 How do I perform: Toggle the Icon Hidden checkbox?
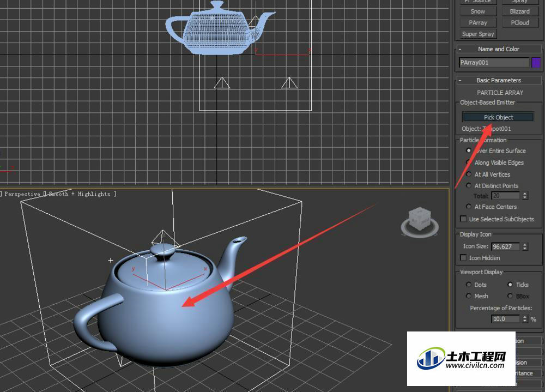click(x=463, y=258)
